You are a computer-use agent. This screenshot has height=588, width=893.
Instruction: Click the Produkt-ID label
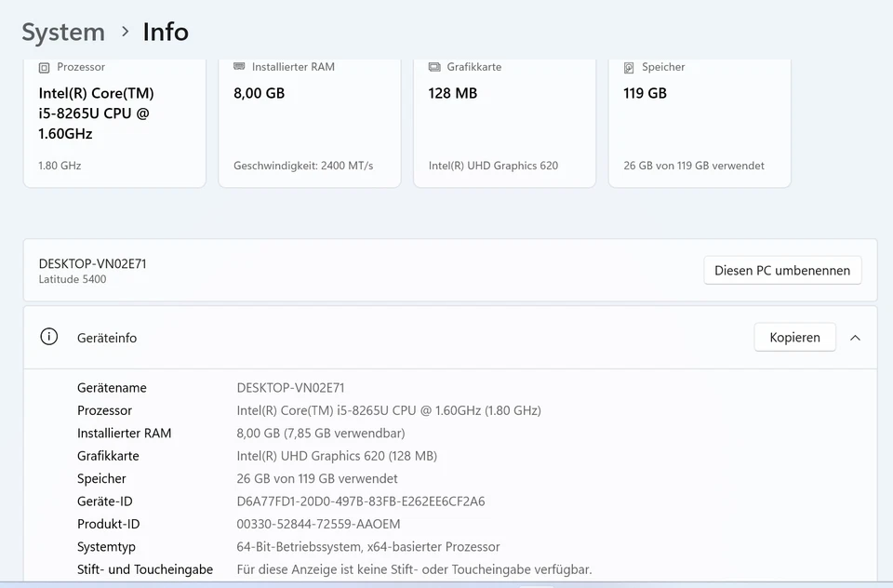(x=108, y=524)
